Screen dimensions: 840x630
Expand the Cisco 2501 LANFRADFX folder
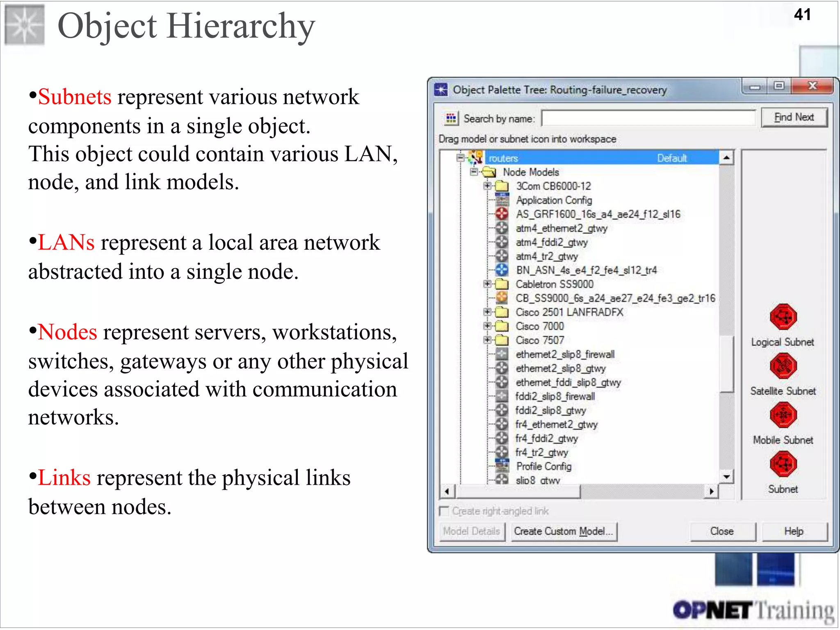(487, 312)
